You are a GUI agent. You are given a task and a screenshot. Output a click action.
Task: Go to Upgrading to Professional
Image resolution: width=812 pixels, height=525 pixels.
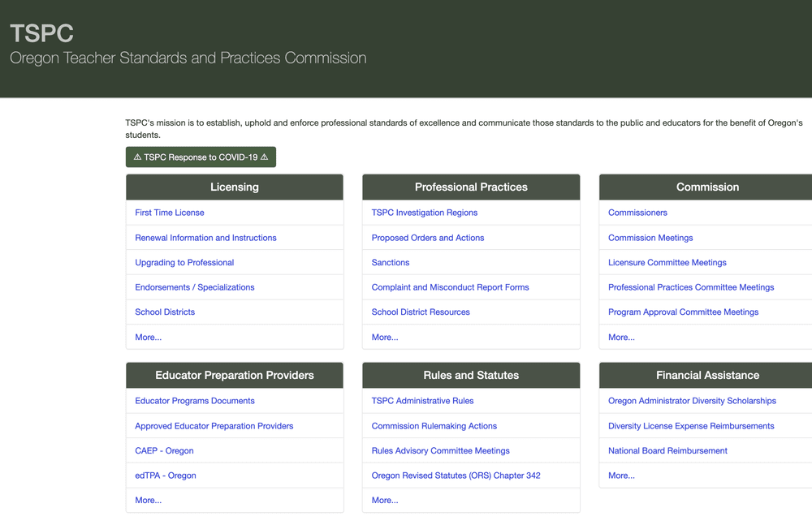coord(184,263)
